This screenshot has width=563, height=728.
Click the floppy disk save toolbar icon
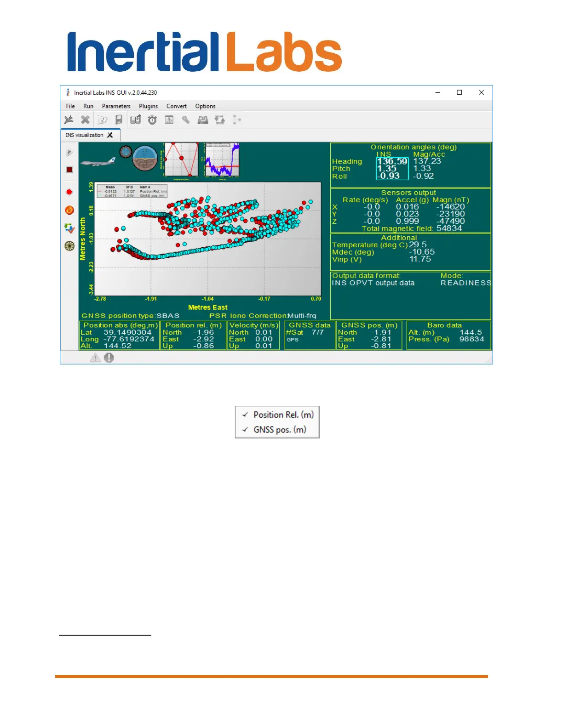pyautogui.click(x=119, y=120)
